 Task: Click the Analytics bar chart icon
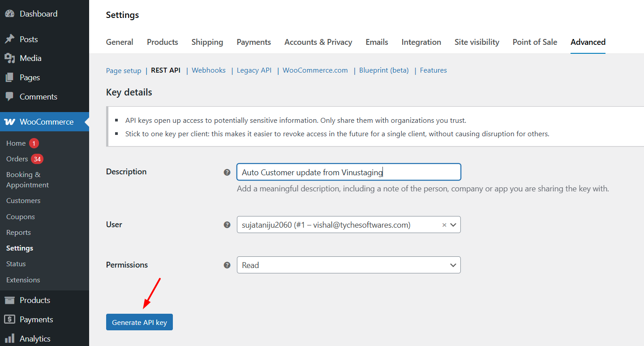(x=9, y=339)
